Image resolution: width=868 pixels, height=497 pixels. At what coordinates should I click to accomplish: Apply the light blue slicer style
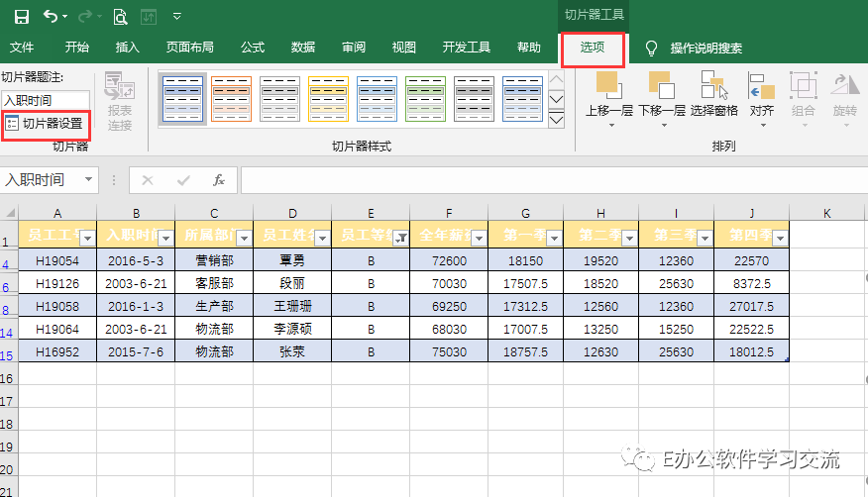tap(377, 99)
